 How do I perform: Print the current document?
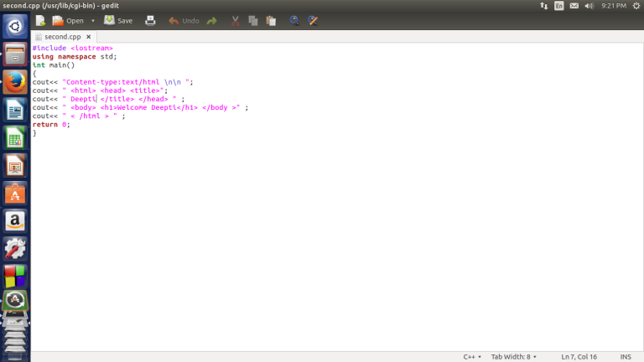150,20
